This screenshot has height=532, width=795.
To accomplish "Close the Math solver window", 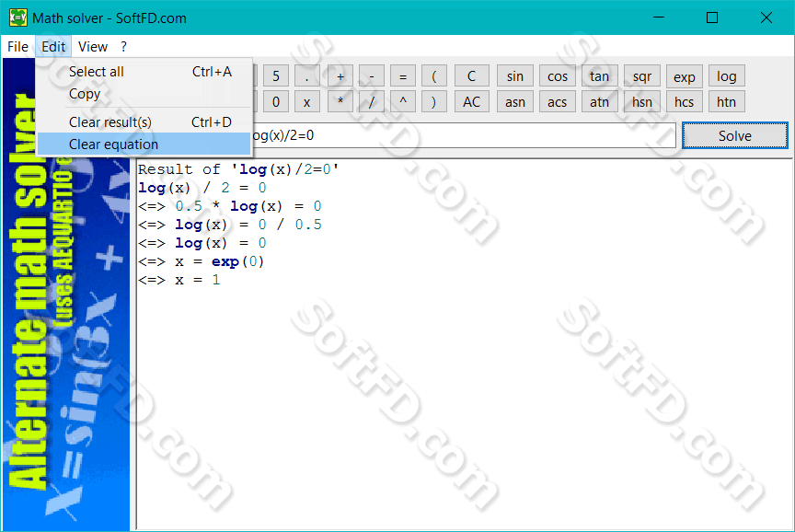I will (766, 17).
